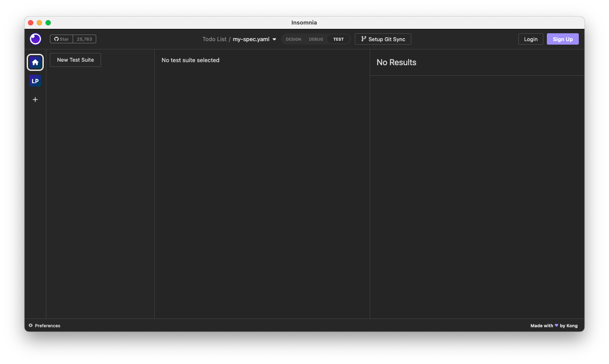
Task: Switch to the Debug tab
Action: click(316, 39)
